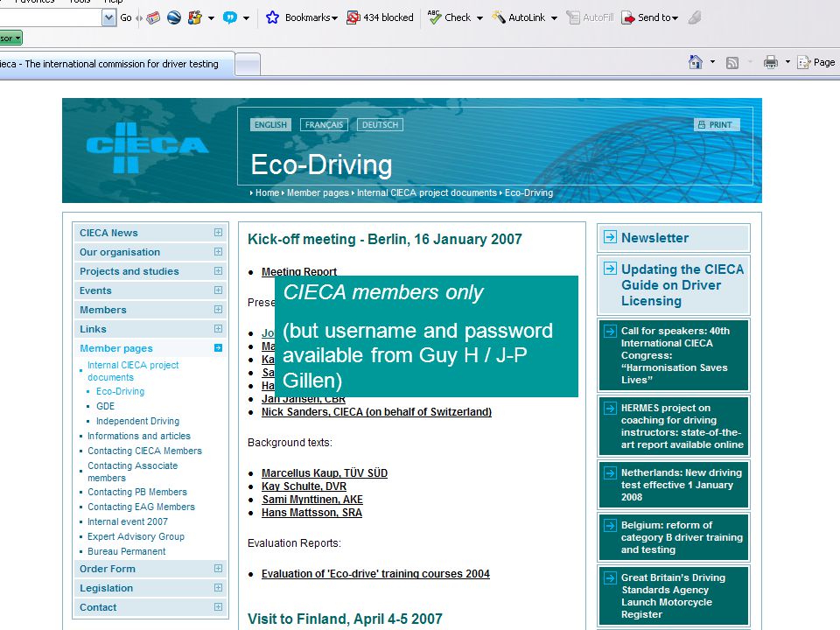Open Member pages breadcrumb link
Image resolution: width=840 pixels, height=630 pixels.
click(318, 192)
